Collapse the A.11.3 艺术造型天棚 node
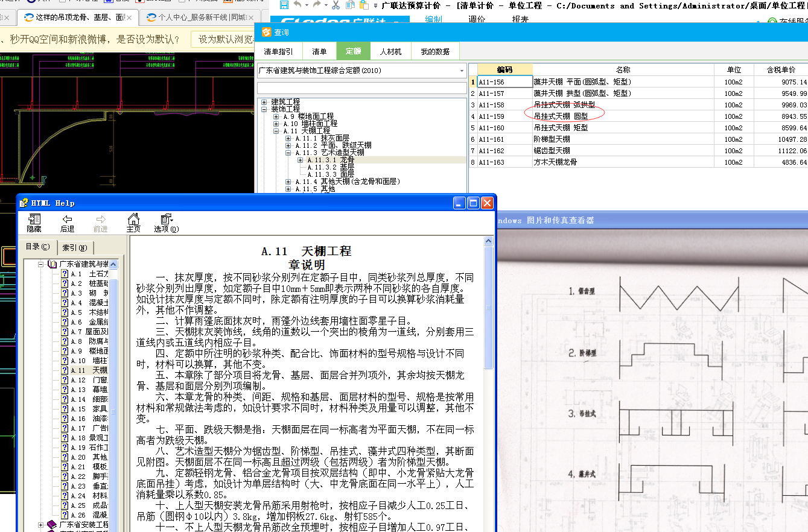Screen dimensions: 808x532 pos(288,153)
